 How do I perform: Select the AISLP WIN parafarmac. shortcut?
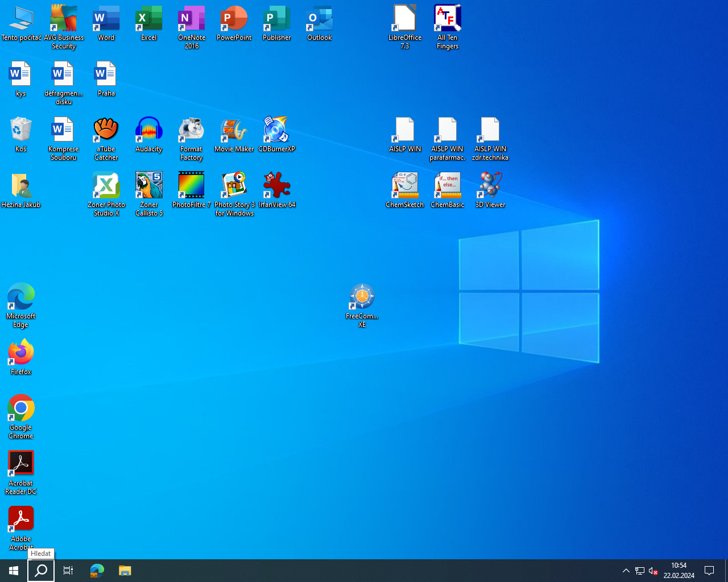coord(448,139)
